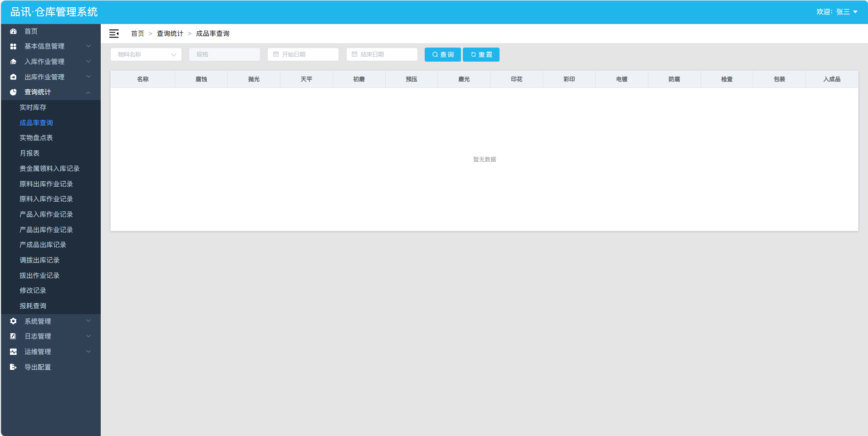The height and width of the screenshot is (436, 868).
Task: Click the 查询 search button
Action: (x=443, y=54)
